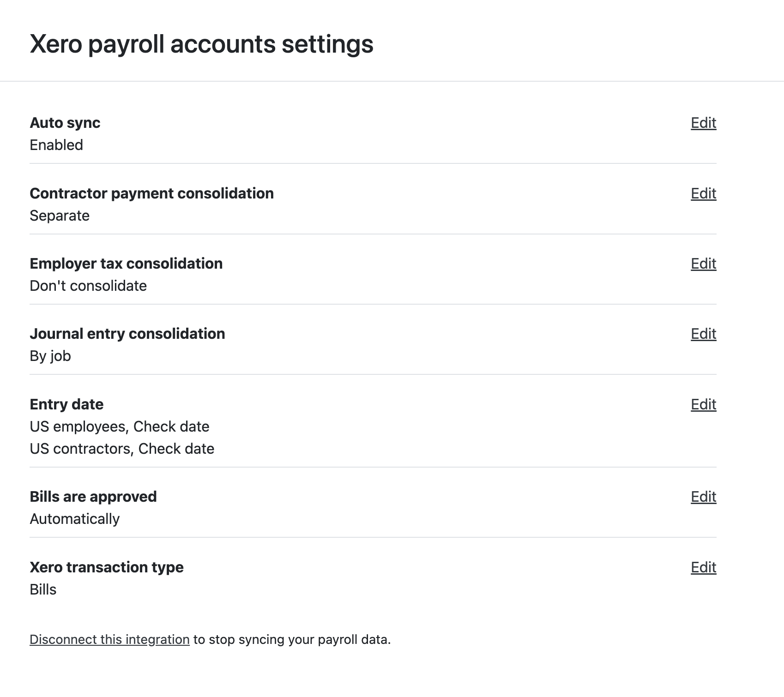Click the Employer tax consolidation label
Image resolution: width=784 pixels, height=697 pixels.
point(126,264)
